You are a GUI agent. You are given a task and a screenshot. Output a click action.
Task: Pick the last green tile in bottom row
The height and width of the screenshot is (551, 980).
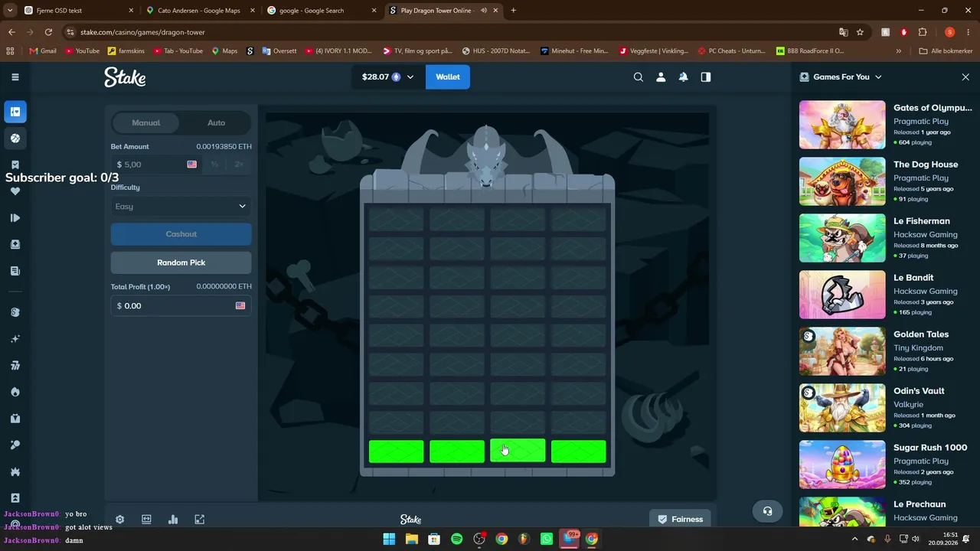pyautogui.click(x=578, y=452)
